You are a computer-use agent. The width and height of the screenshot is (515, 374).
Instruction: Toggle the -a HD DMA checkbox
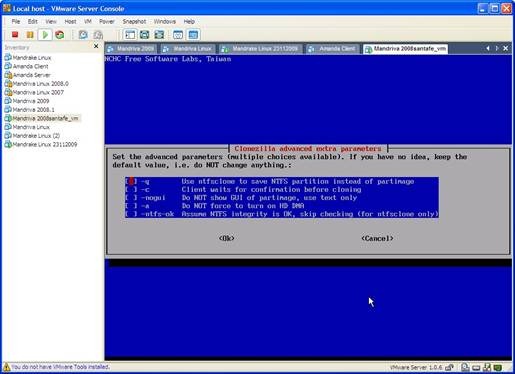131,206
